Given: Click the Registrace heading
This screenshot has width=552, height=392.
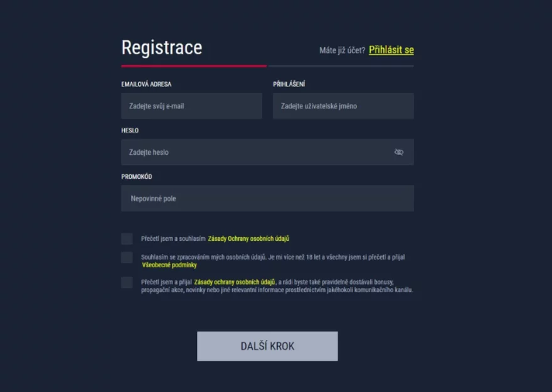Looking at the screenshot, I should (x=162, y=48).
